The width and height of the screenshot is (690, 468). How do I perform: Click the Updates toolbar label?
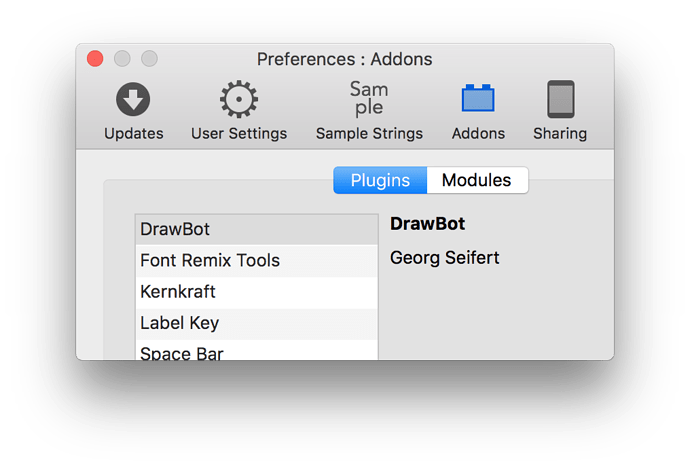(133, 133)
